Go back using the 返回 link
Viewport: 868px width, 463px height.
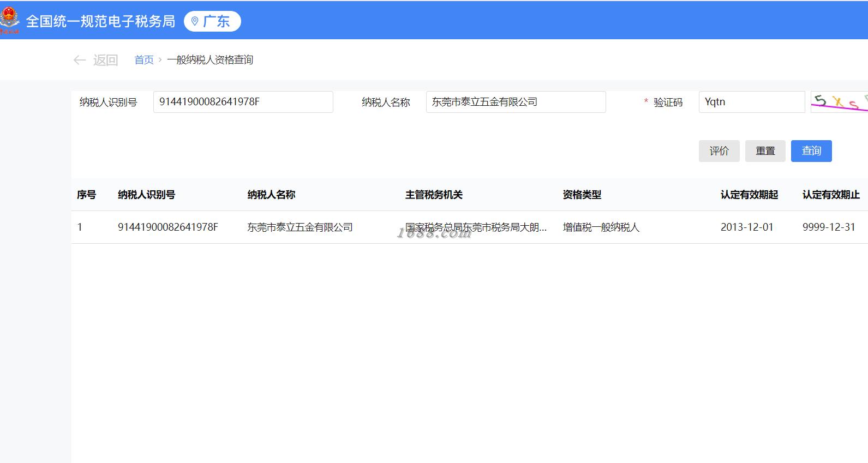tap(106, 60)
